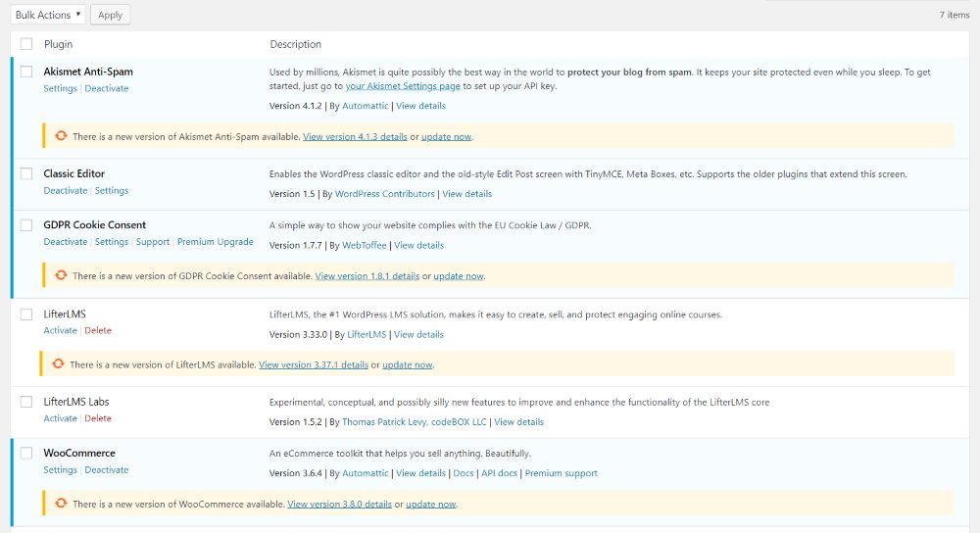The width and height of the screenshot is (980, 533).
Task: Delete the LifterLMS plugin
Action: 97,330
